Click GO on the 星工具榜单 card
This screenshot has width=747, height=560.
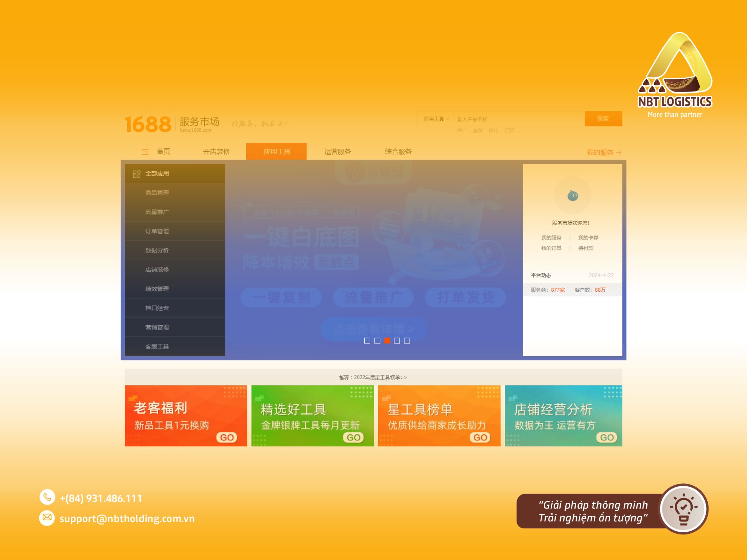(x=480, y=437)
